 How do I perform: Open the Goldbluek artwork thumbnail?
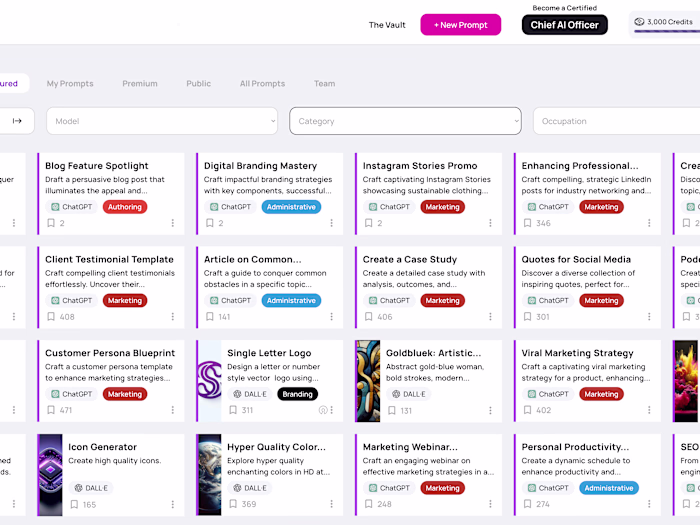point(368,381)
